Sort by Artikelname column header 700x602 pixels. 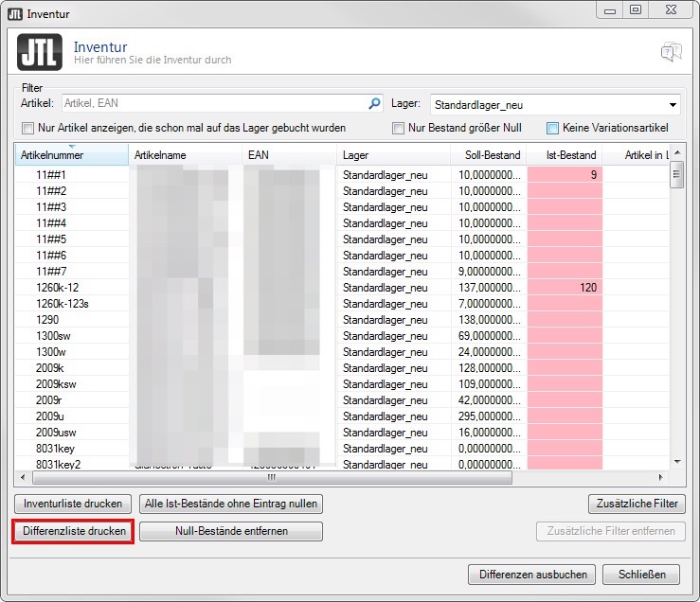tap(186, 155)
